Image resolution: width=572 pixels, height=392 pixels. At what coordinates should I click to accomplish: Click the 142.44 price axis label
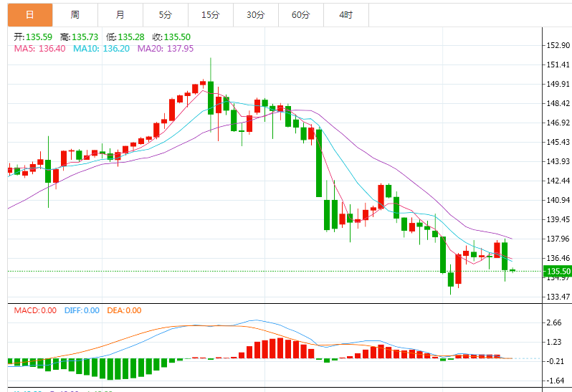(x=558, y=181)
